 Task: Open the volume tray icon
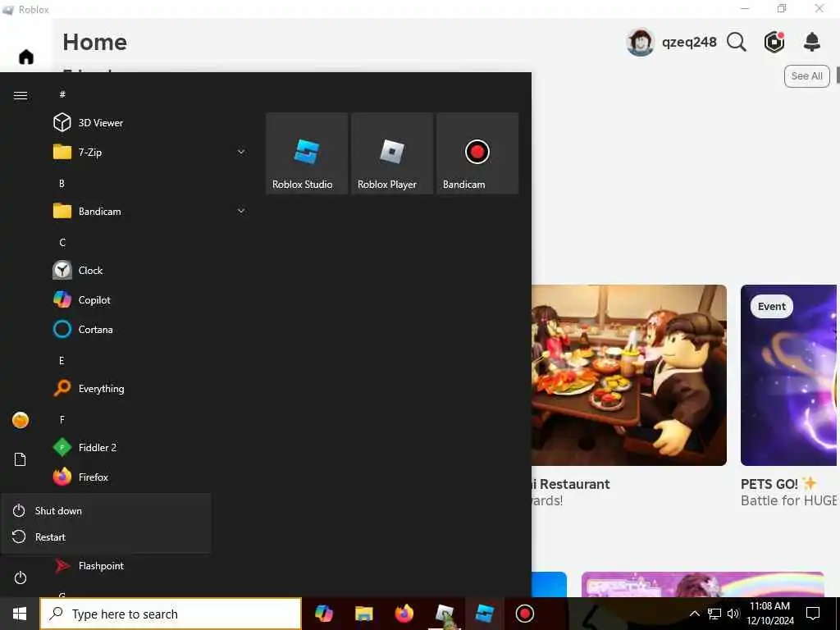[x=733, y=614]
